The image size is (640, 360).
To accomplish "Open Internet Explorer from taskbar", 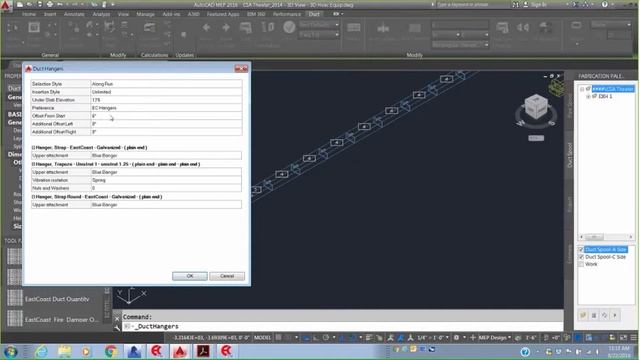I will tap(41, 351).
